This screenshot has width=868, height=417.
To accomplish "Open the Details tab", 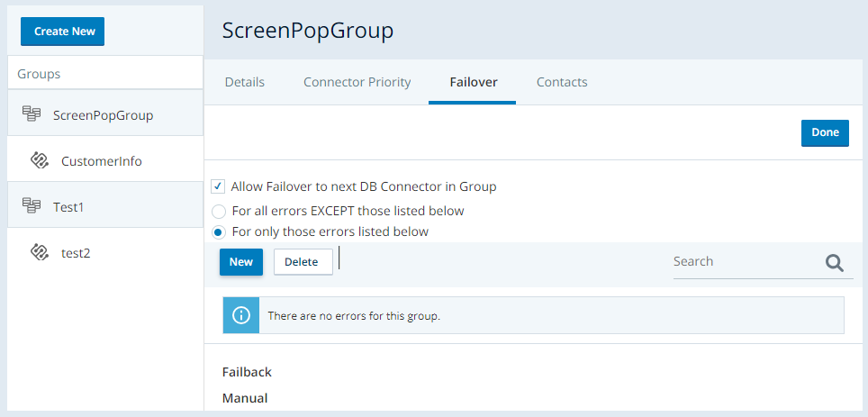I will point(244,82).
